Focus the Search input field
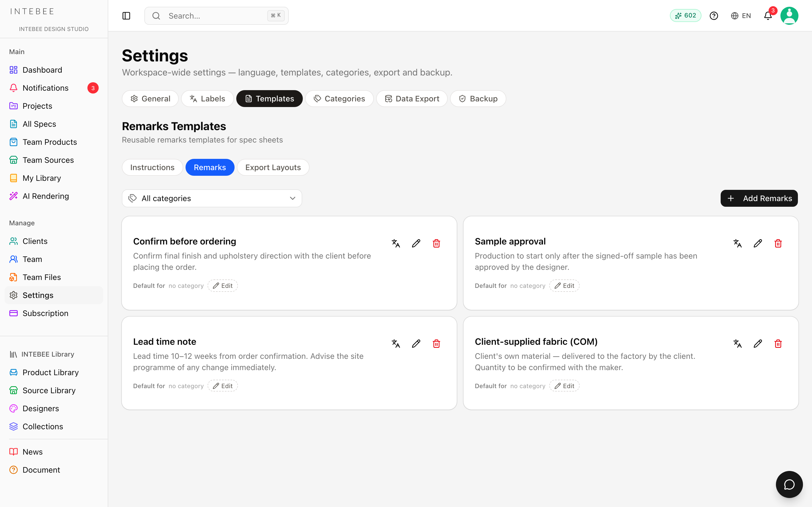 coord(217,16)
